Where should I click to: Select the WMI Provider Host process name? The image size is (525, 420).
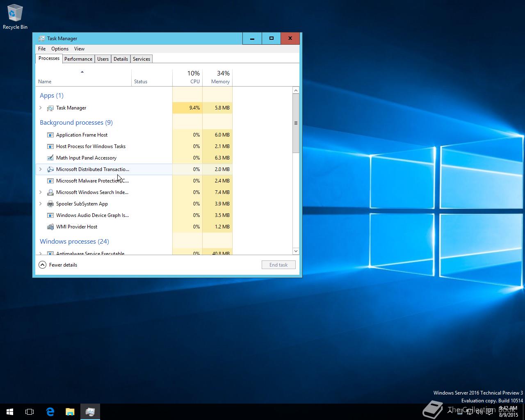pyautogui.click(x=77, y=227)
